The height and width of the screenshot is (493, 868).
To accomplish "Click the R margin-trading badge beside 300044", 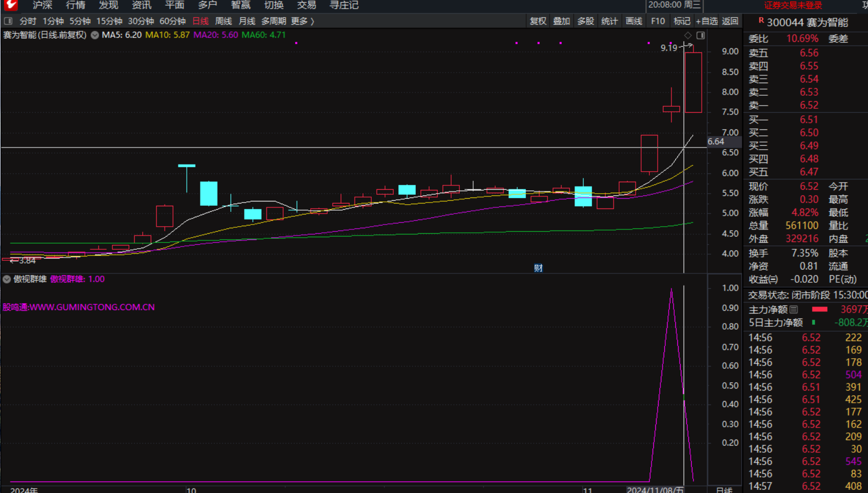I will tap(761, 20).
